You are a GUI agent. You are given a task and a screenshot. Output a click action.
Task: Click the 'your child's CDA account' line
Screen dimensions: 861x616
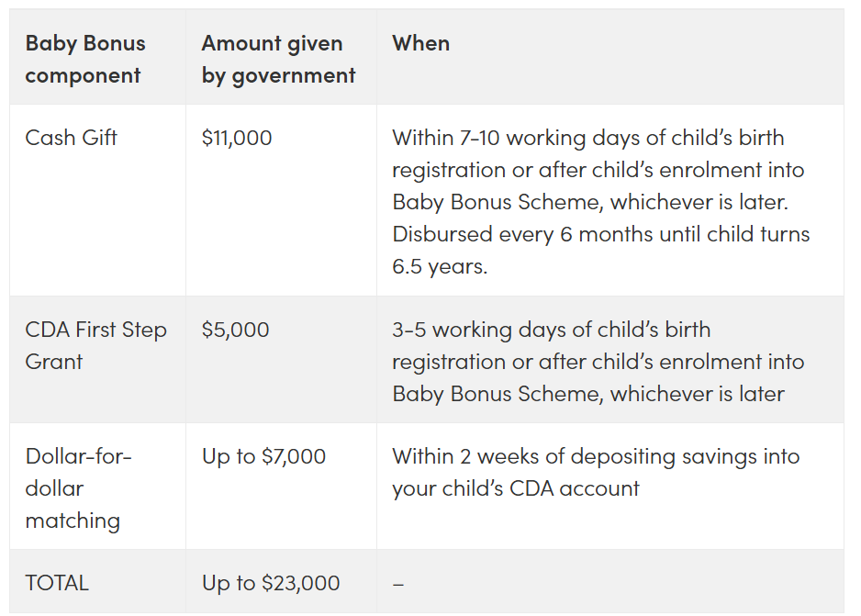(516, 488)
